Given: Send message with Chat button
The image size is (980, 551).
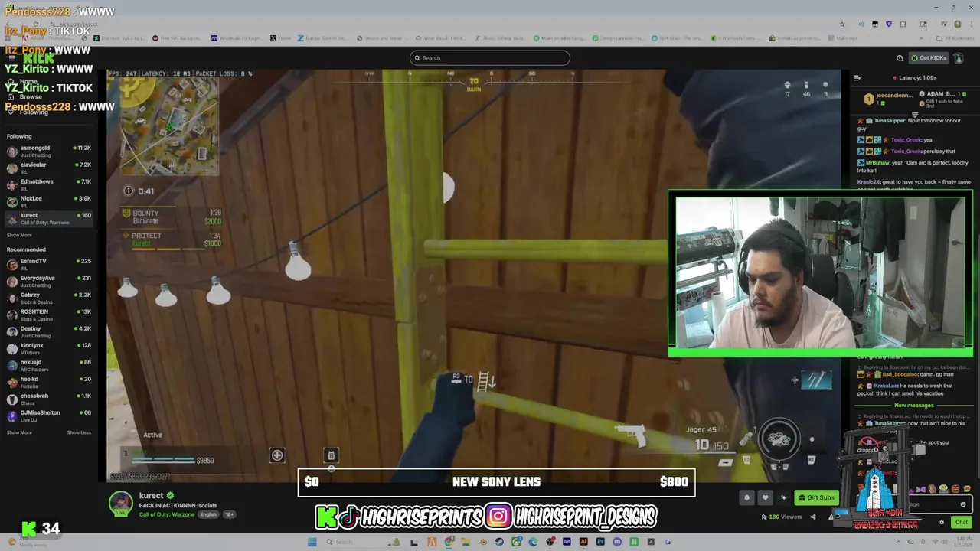Looking at the screenshot, I should click(x=962, y=522).
